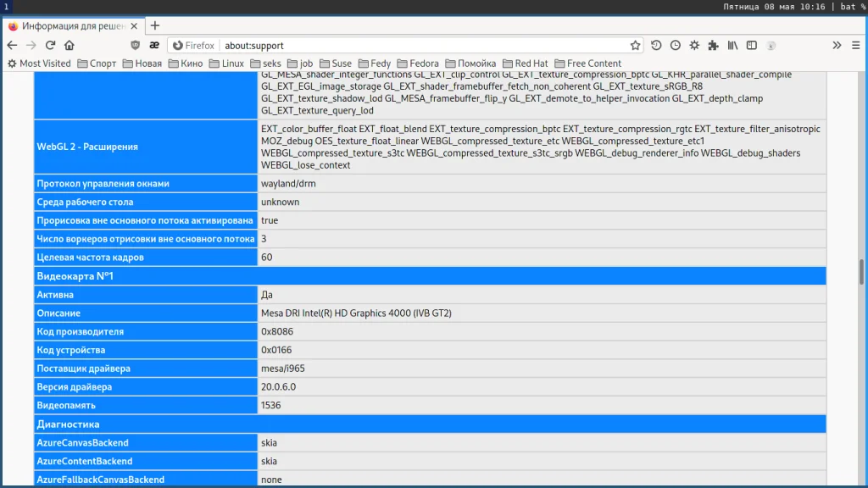Open the Free Content bookmarks folder

(588, 64)
